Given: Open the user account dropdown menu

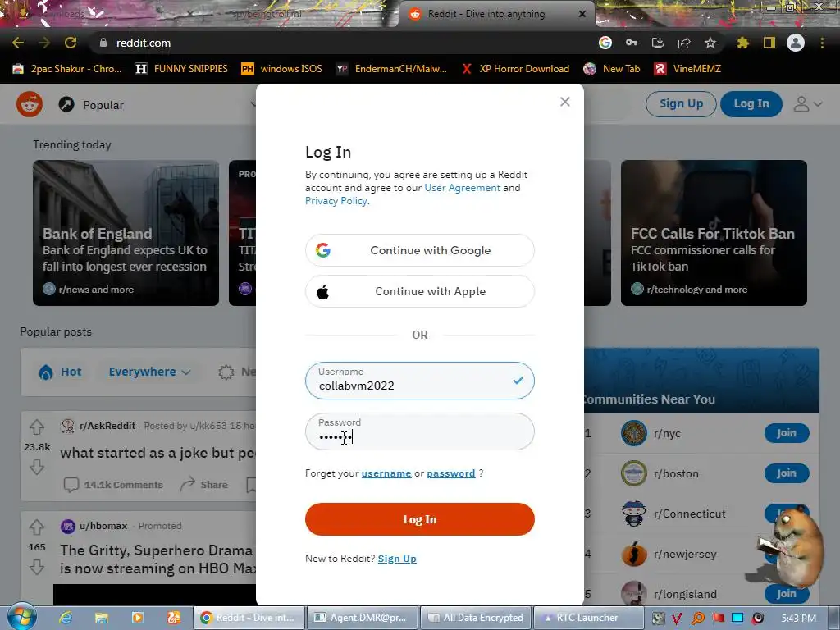Looking at the screenshot, I should pos(807,104).
